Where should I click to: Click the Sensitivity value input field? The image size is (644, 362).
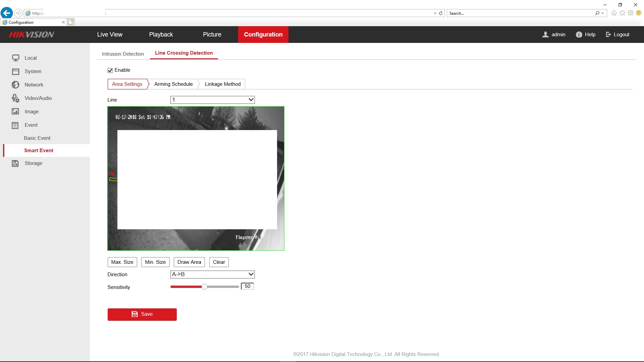248,286
